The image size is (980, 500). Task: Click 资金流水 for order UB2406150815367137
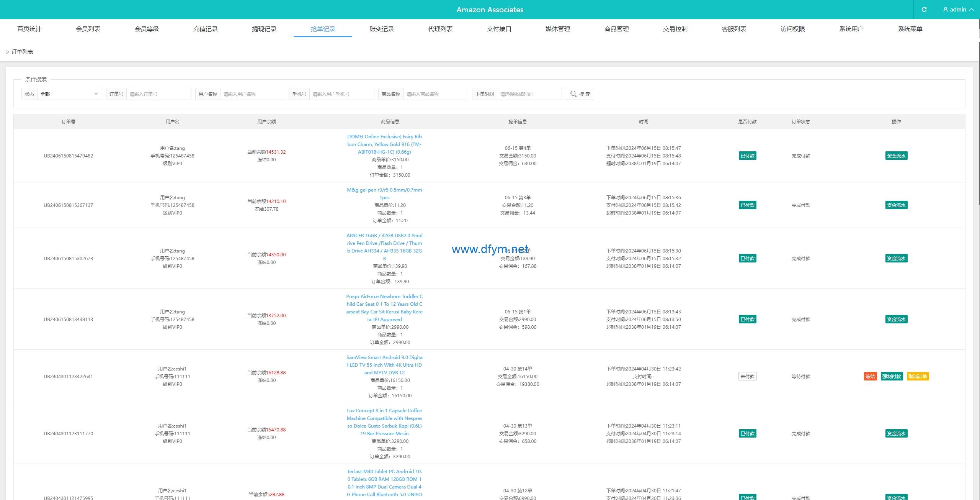[x=896, y=205]
